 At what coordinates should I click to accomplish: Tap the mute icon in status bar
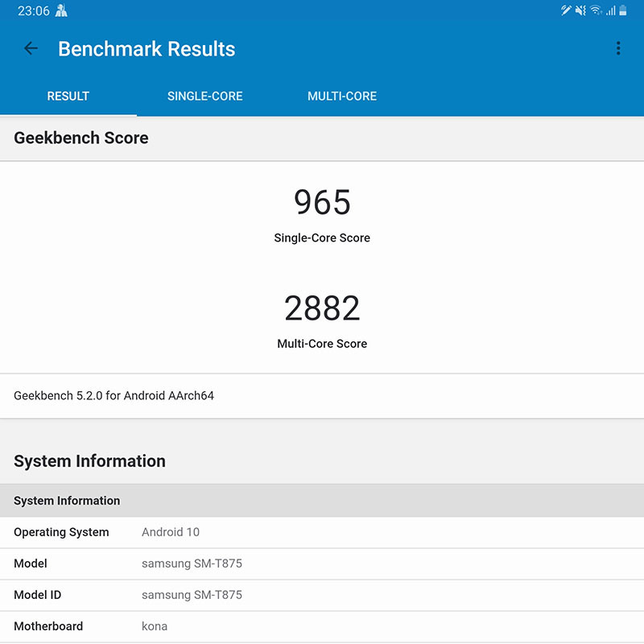pos(580,10)
